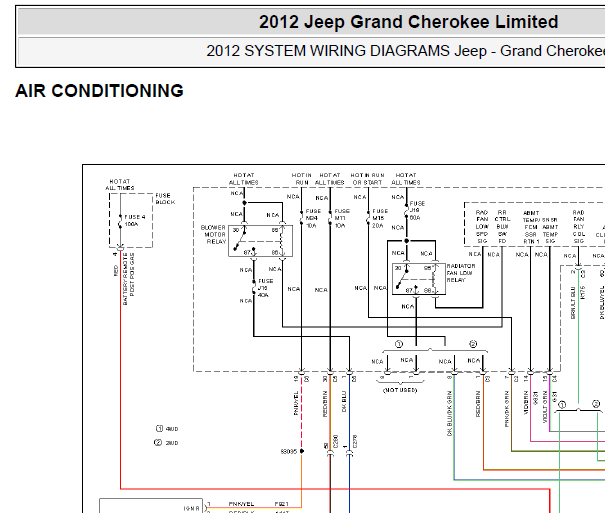Select the "AMBT TEMP/FCM SSR RTN 1" pin label
The width and height of the screenshot is (605, 513).
531,227
